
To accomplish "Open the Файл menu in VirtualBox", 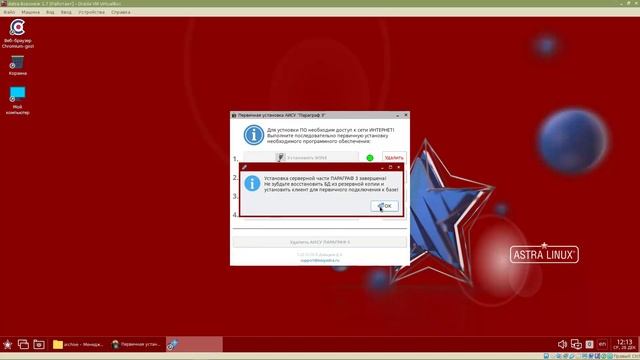I will [x=9, y=12].
